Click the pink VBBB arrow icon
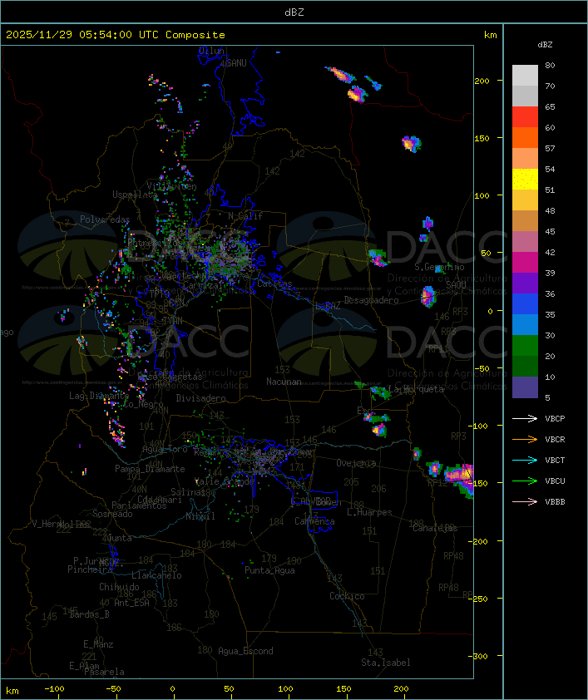Viewport: 588px width, 700px height. 525,501
